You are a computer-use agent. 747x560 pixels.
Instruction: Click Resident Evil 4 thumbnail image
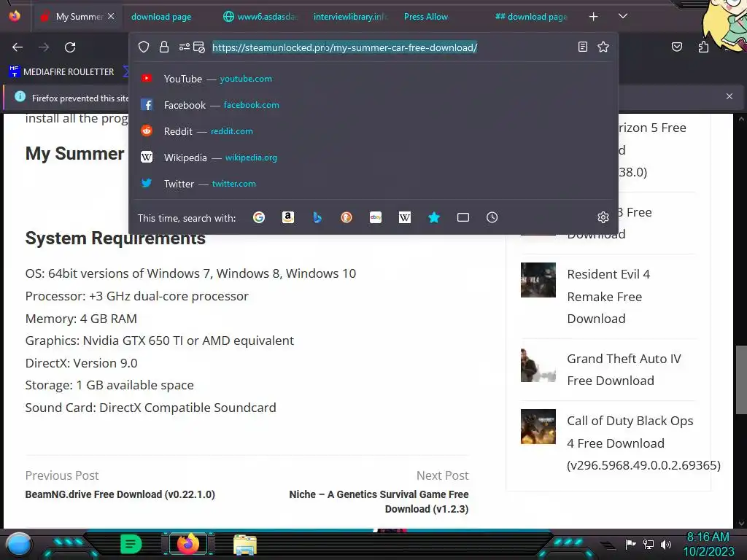[538, 280]
